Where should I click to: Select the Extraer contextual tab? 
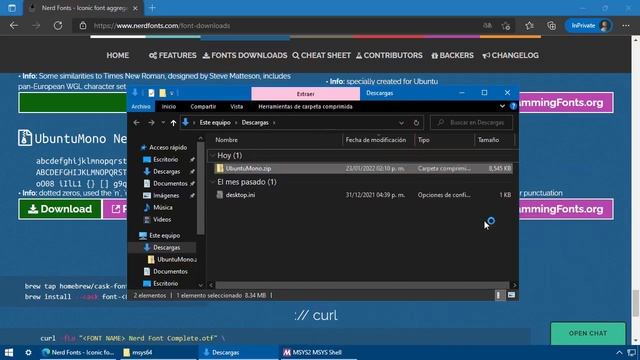[305, 94]
